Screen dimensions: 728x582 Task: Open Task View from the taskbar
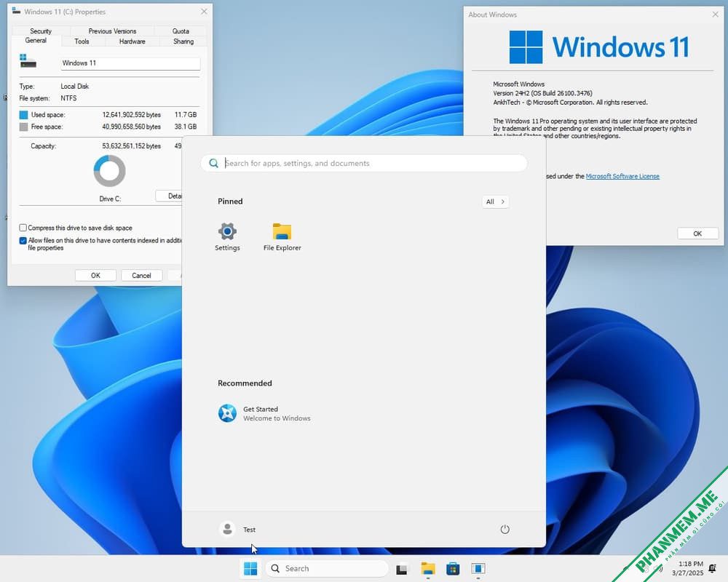pos(402,568)
